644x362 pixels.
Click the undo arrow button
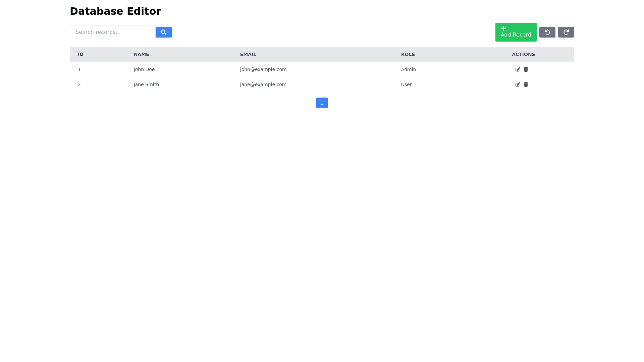click(x=547, y=32)
